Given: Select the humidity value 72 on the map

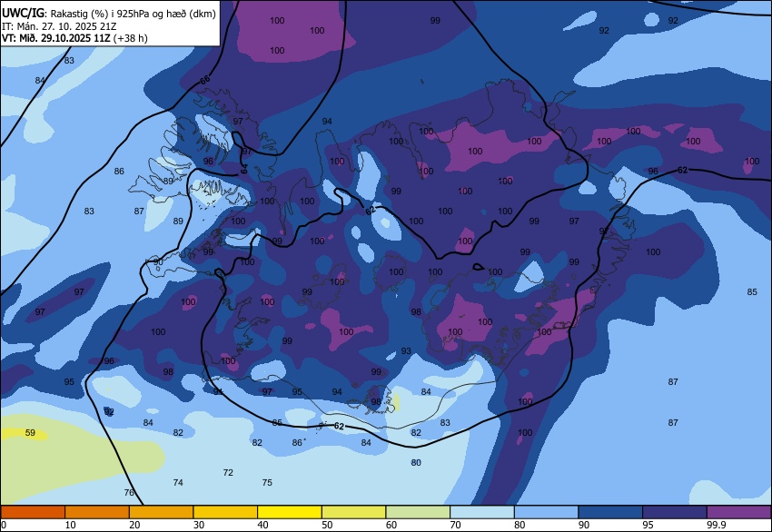Looking at the screenshot, I should point(228,472).
